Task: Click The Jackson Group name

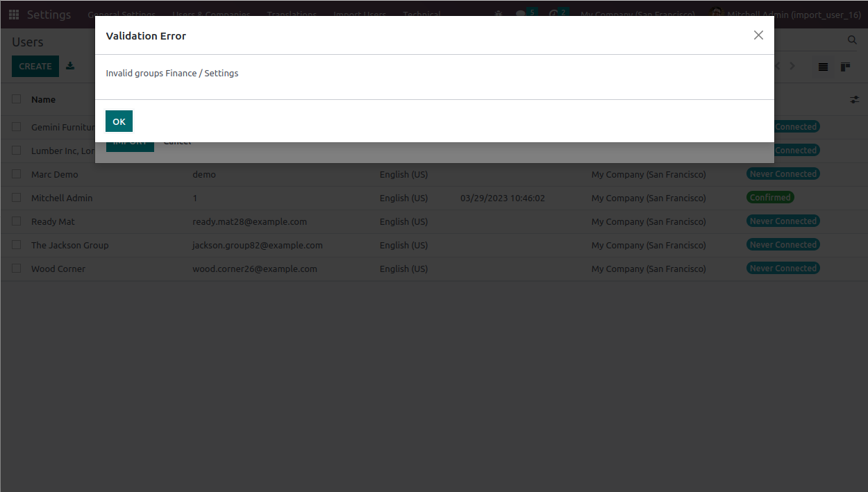Action: pyautogui.click(x=70, y=246)
